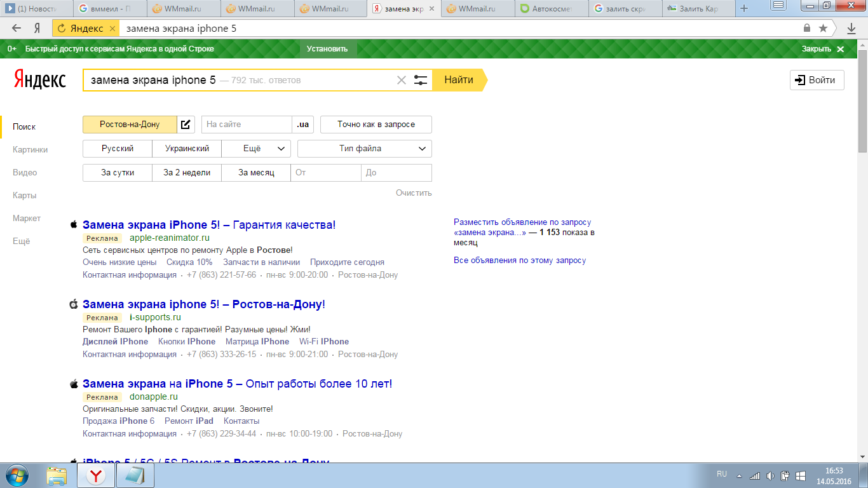Click the 'На сайте' input field
The width and height of the screenshot is (868, 488).
[247, 125]
